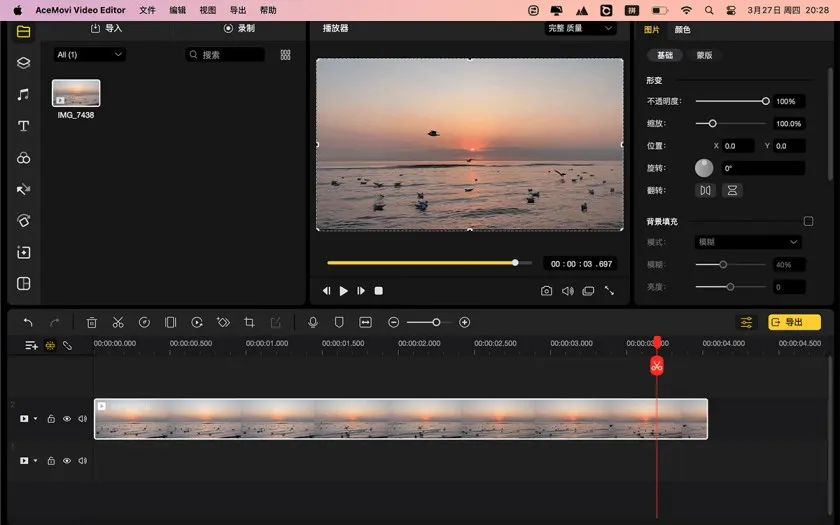The width and height of the screenshot is (840, 525).
Task: Switch to the 颜色 tab
Action: (682, 30)
